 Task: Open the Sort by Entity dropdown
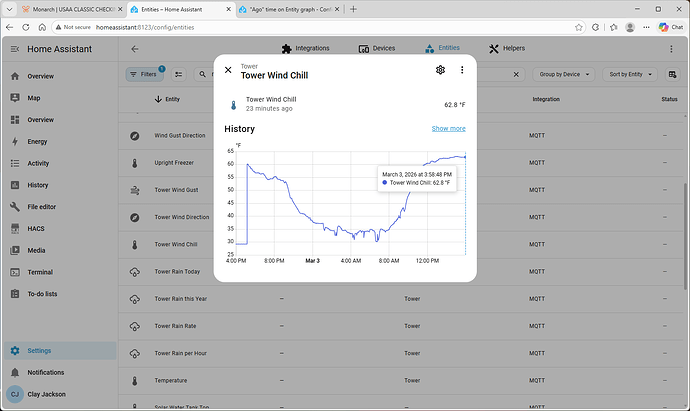coord(631,74)
